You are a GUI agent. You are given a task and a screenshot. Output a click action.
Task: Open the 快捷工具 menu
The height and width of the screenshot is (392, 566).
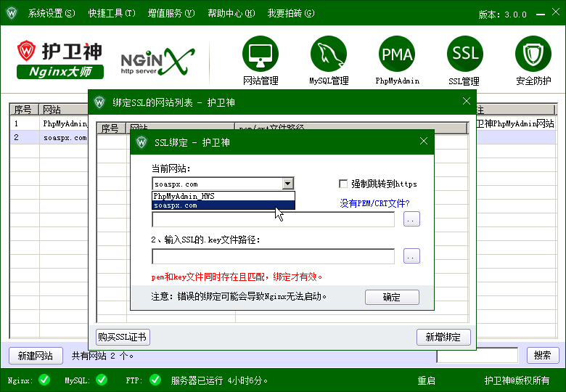pyautogui.click(x=112, y=14)
